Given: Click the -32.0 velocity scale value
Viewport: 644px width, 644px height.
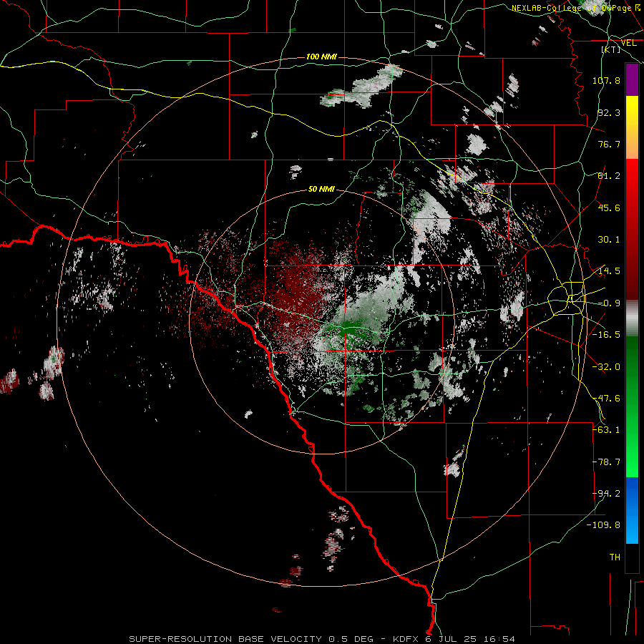Looking at the screenshot, I should [606, 367].
